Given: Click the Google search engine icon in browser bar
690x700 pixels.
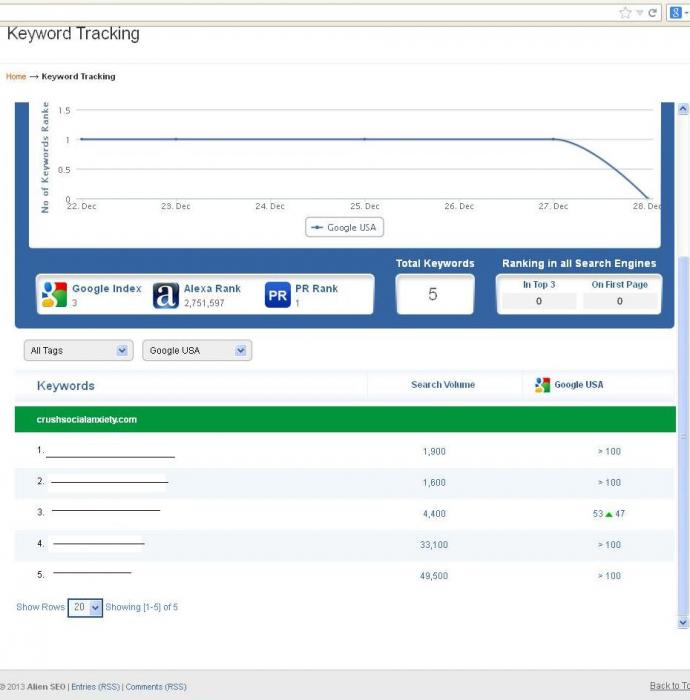Looking at the screenshot, I should (676, 12).
